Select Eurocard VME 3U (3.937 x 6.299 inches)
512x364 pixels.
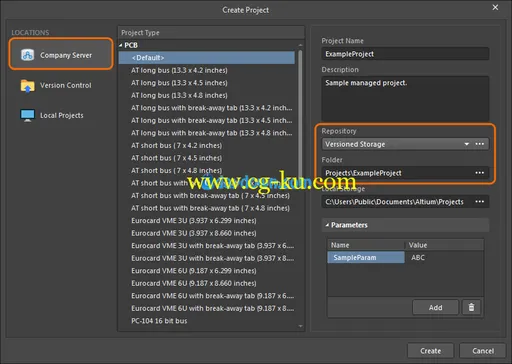(x=207, y=221)
